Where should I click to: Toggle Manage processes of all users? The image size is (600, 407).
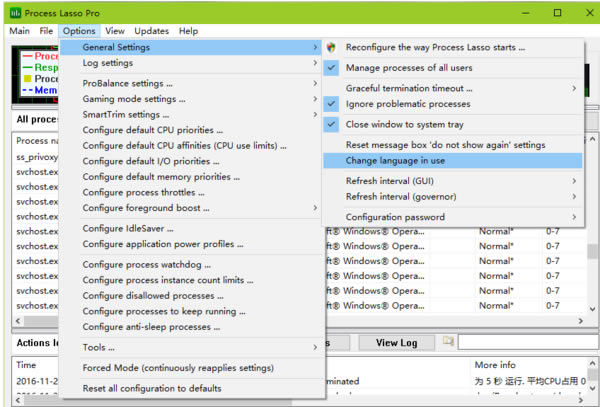click(x=453, y=68)
